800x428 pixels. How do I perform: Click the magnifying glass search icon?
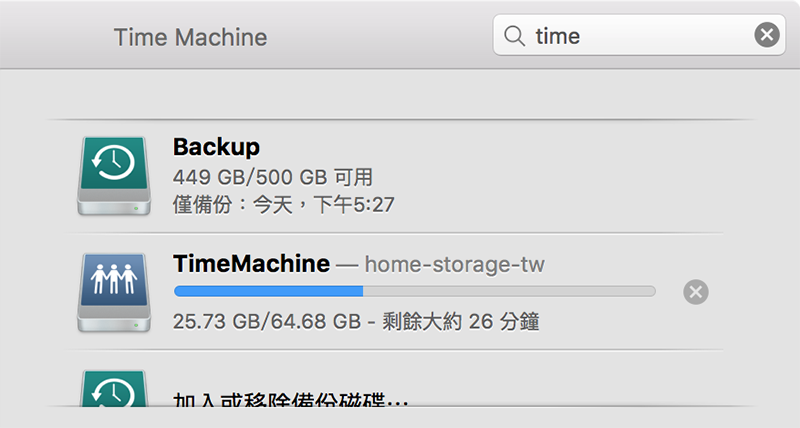click(x=514, y=36)
